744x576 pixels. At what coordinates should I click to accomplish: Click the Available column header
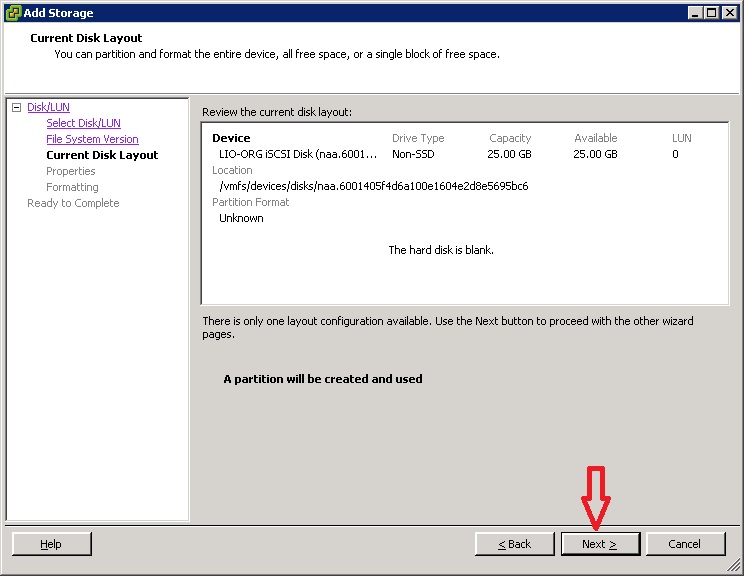click(596, 138)
